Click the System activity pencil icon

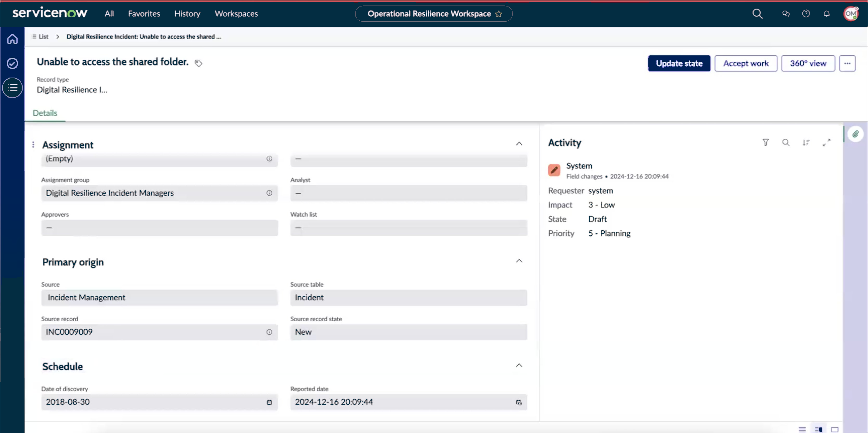tap(554, 170)
